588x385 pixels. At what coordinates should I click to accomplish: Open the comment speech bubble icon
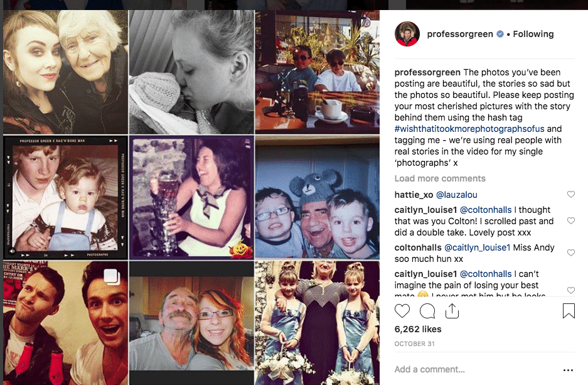[427, 311]
